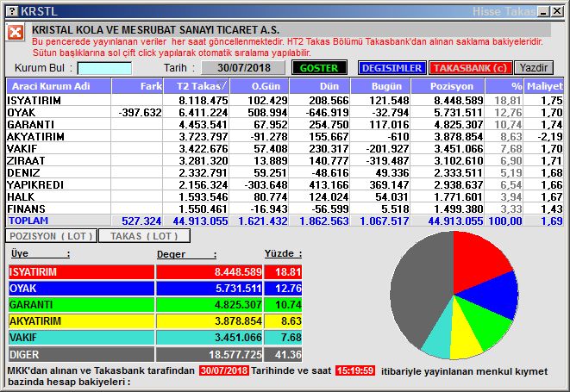
Task: Click the Bugün value -319.487 for ZIRAAT
Action: pos(386,160)
